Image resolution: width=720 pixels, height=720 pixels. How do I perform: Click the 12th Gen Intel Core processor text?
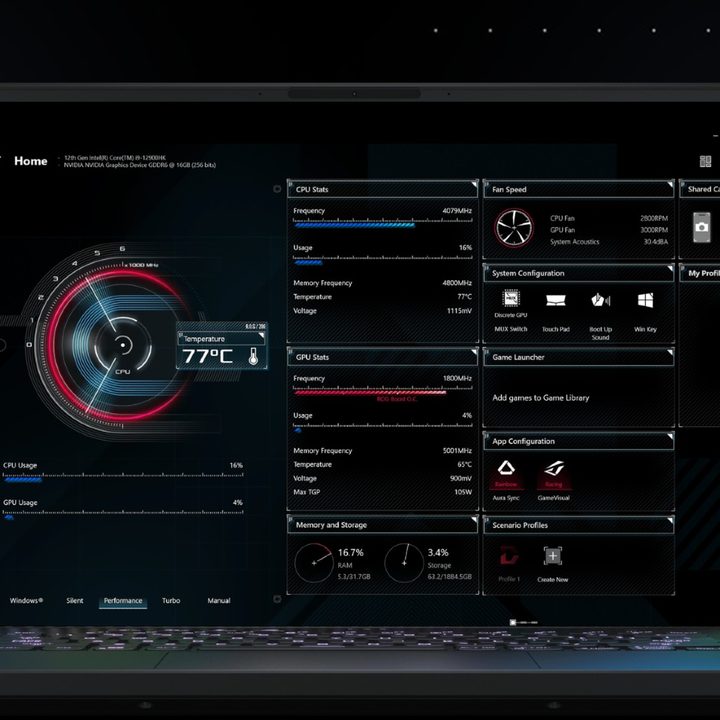click(x=115, y=158)
